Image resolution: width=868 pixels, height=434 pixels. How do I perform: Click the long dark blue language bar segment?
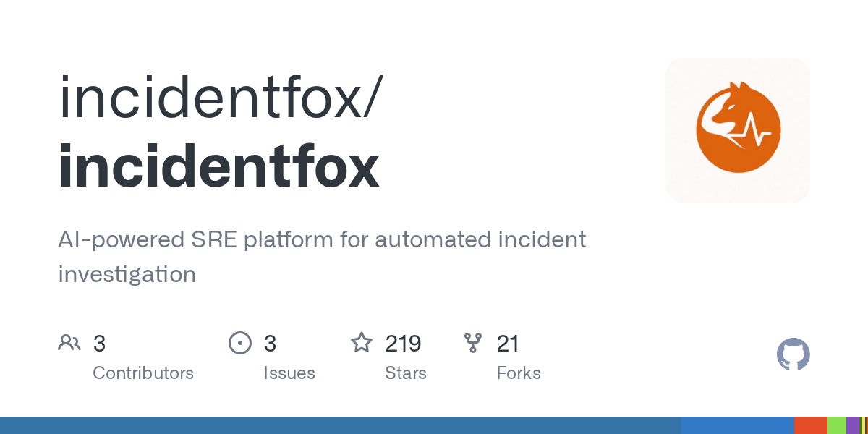tap(340, 425)
